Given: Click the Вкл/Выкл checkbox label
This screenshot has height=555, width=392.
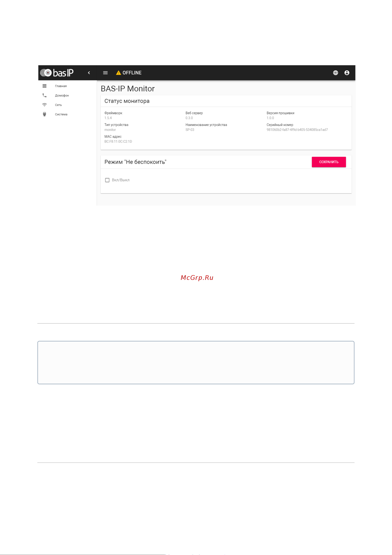Looking at the screenshot, I should pyautogui.click(x=120, y=180).
